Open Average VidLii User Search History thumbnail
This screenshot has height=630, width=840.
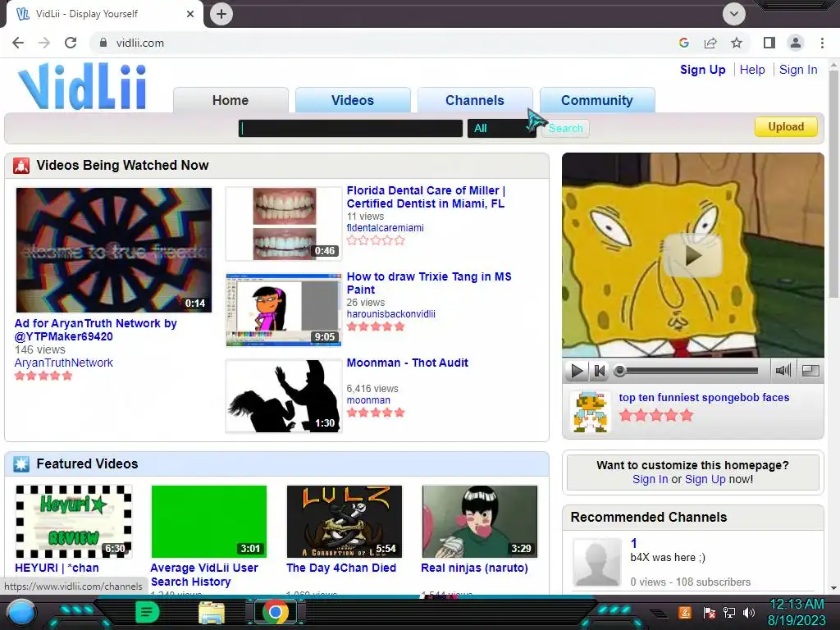[209, 522]
